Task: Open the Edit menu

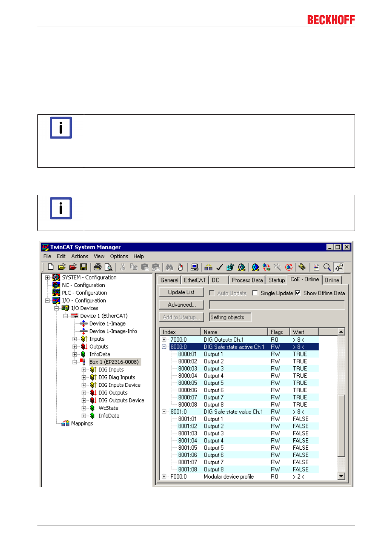Action: click(61, 256)
